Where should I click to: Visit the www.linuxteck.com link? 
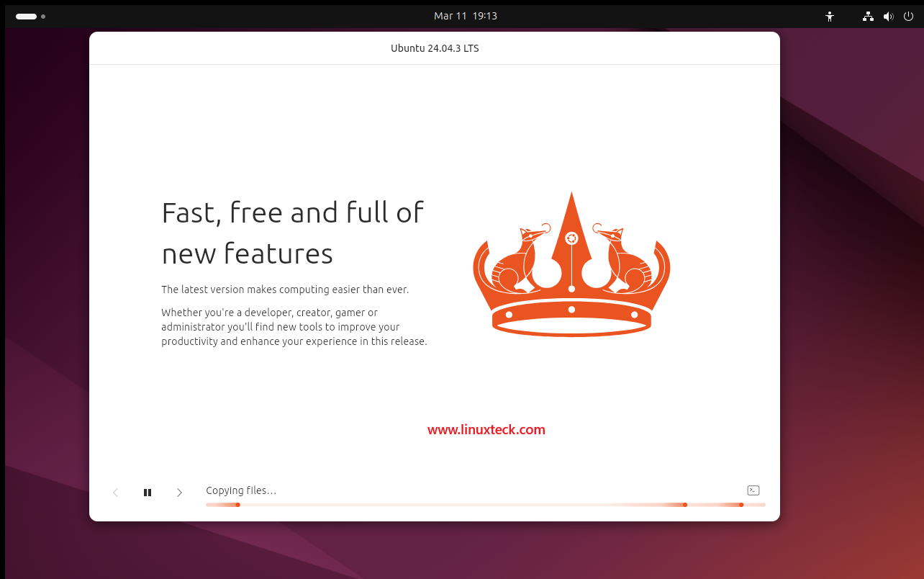(486, 429)
